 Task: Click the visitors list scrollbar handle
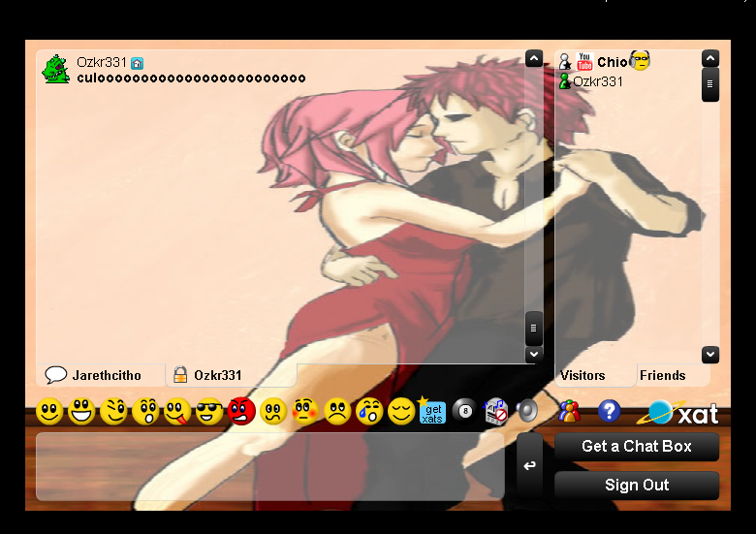tap(710, 84)
